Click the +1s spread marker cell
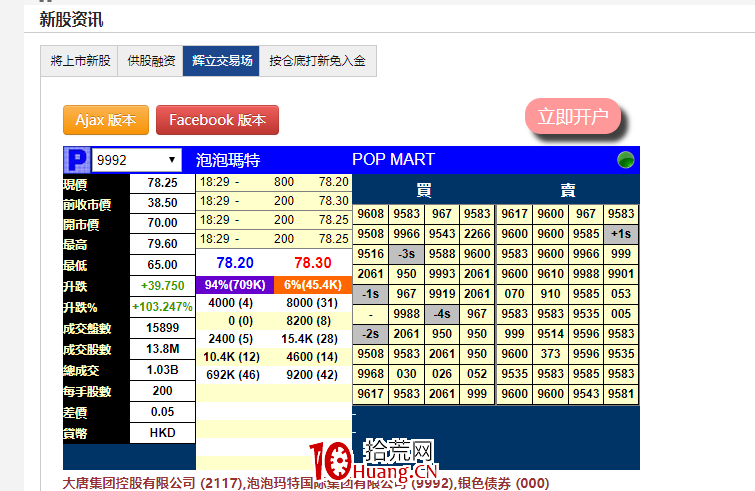 621,234
